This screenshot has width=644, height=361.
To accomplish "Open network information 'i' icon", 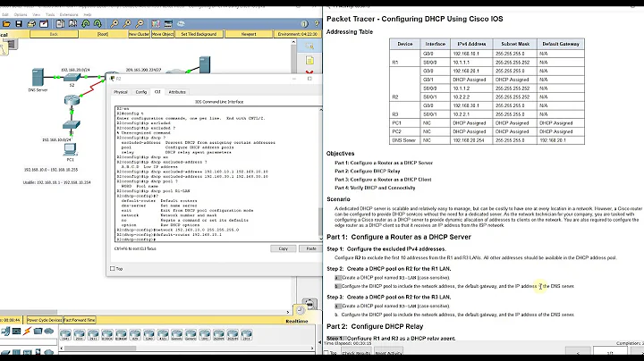I will click(x=304, y=24).
